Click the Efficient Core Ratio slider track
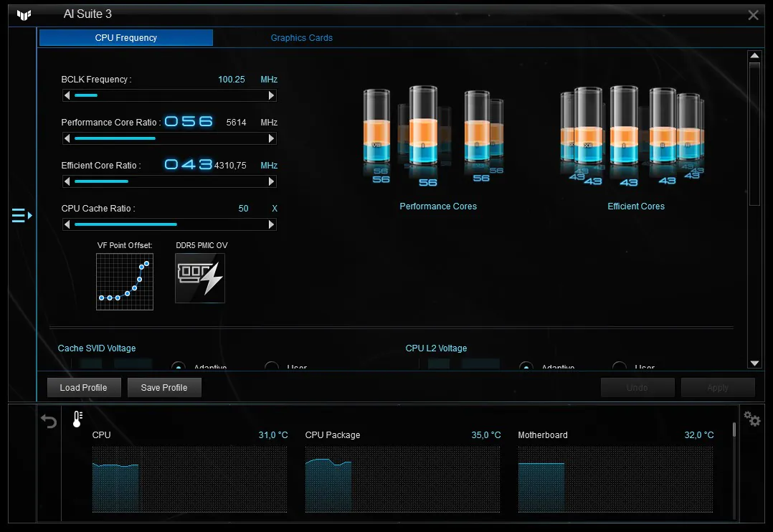The height and width of the screenshot is (532, 773). point(169,181)
